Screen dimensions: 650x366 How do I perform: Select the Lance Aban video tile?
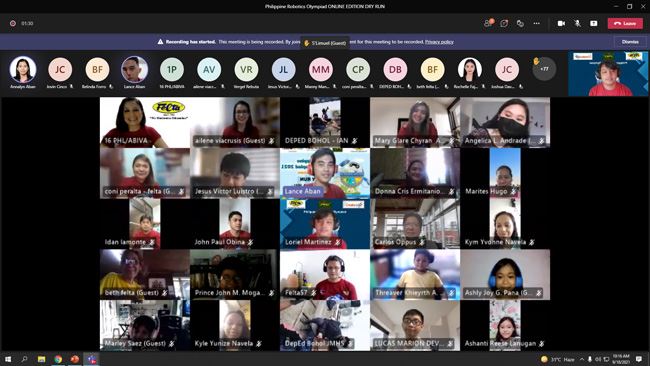click(325, 173)
